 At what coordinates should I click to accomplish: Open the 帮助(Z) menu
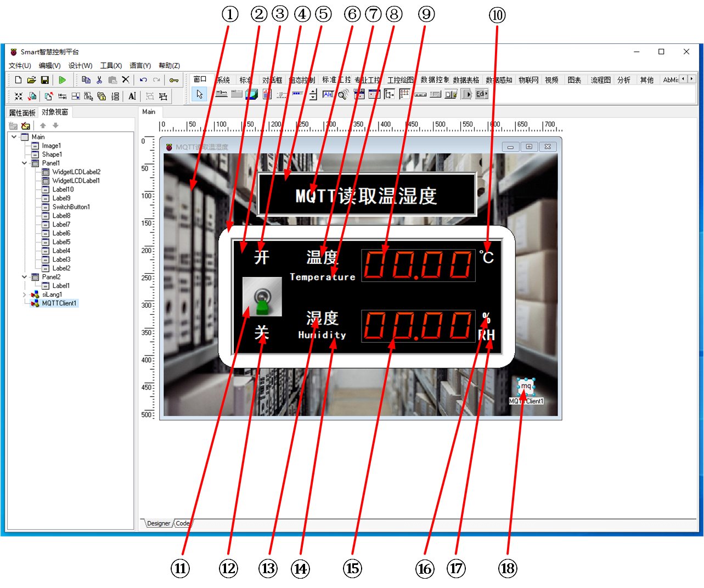(x=169, y=66)
